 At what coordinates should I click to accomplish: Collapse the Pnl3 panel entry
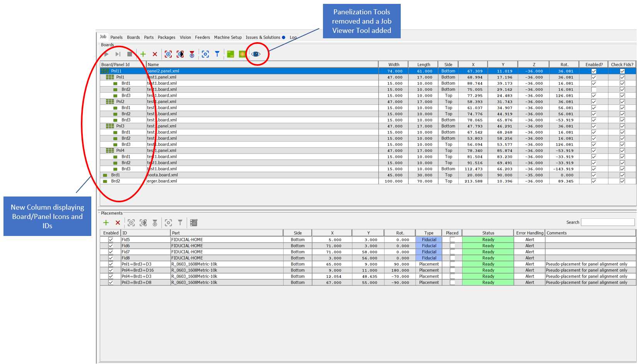tap(109, 126)
